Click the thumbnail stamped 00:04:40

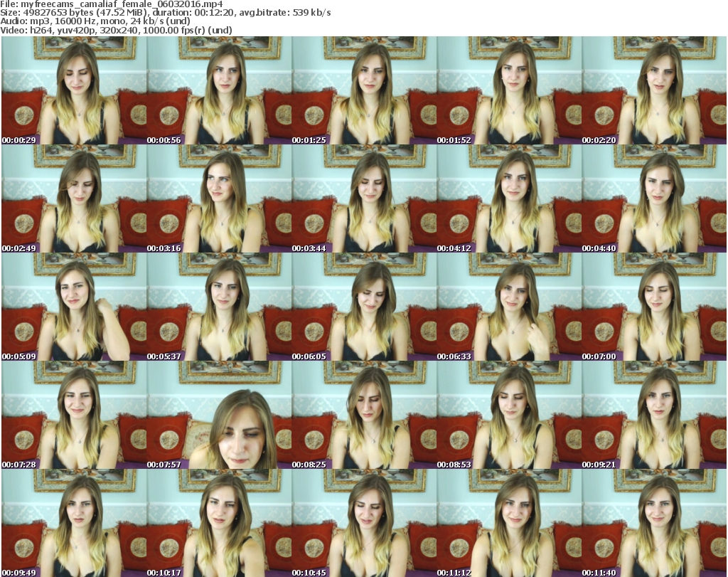click(x=654, y=198)
